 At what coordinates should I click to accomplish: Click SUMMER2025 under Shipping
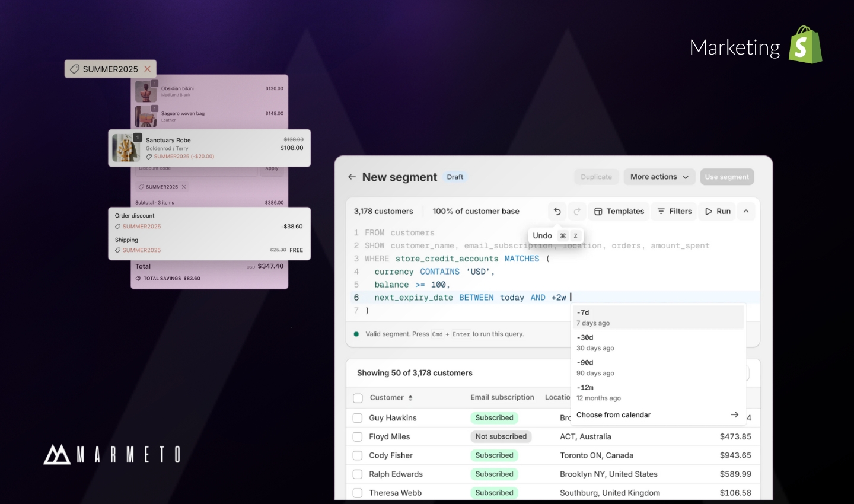click(x=141, y=250)
